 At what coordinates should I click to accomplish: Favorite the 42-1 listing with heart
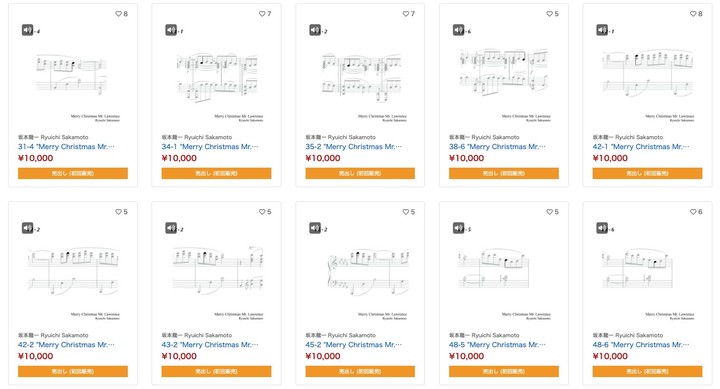click(x=693, y=14)
